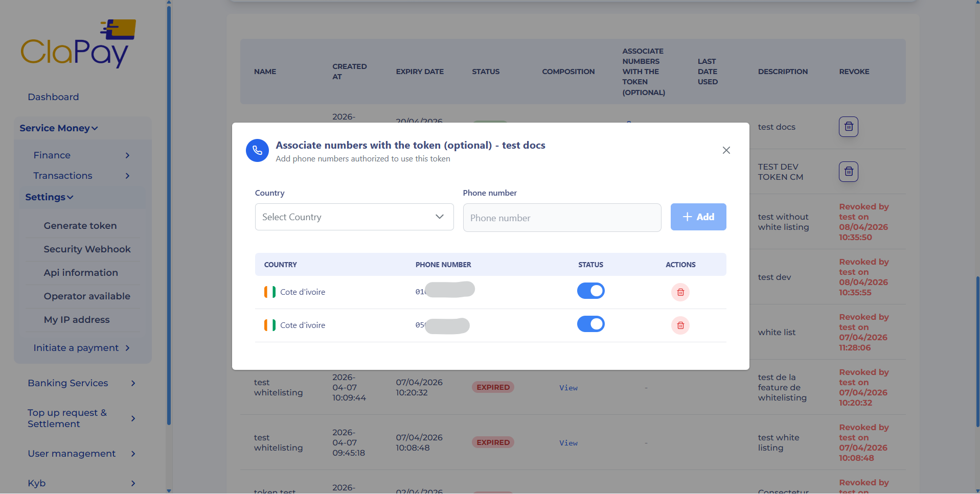View composition of the test whitelisting token
The height and width of the screenshot is (494, 980).
(568, 388)
